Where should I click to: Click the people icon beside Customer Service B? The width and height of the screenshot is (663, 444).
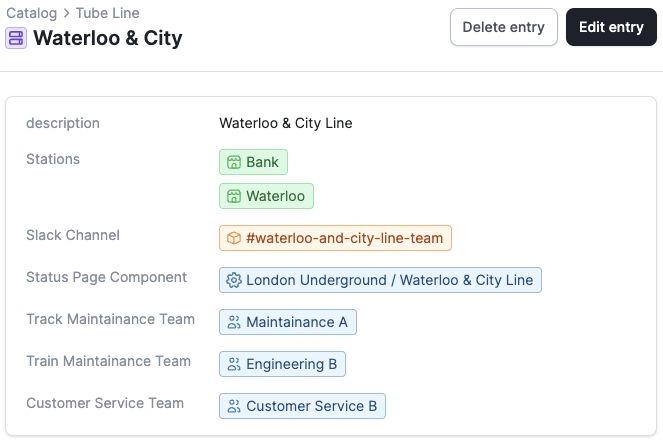[x=234, y=406]
